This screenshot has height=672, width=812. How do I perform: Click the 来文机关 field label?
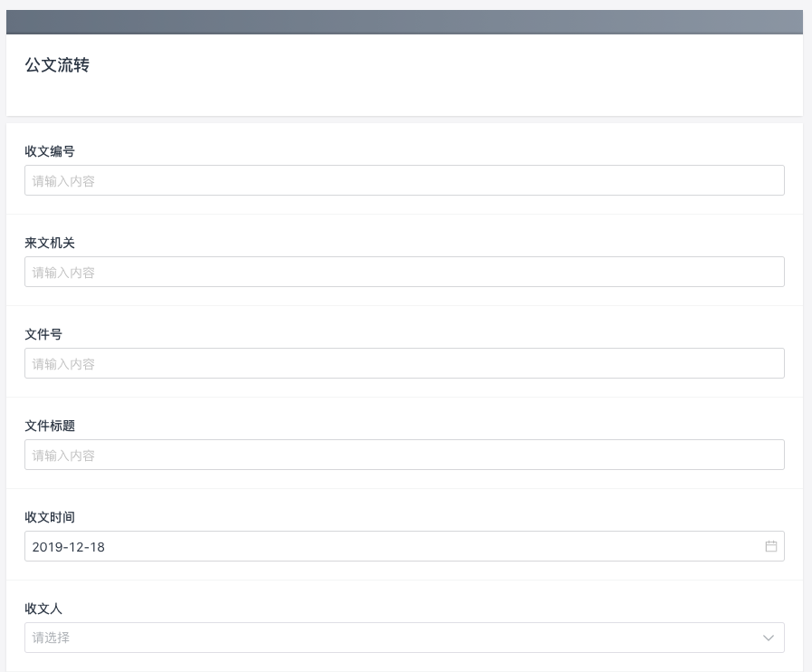[x=50, y=243]
